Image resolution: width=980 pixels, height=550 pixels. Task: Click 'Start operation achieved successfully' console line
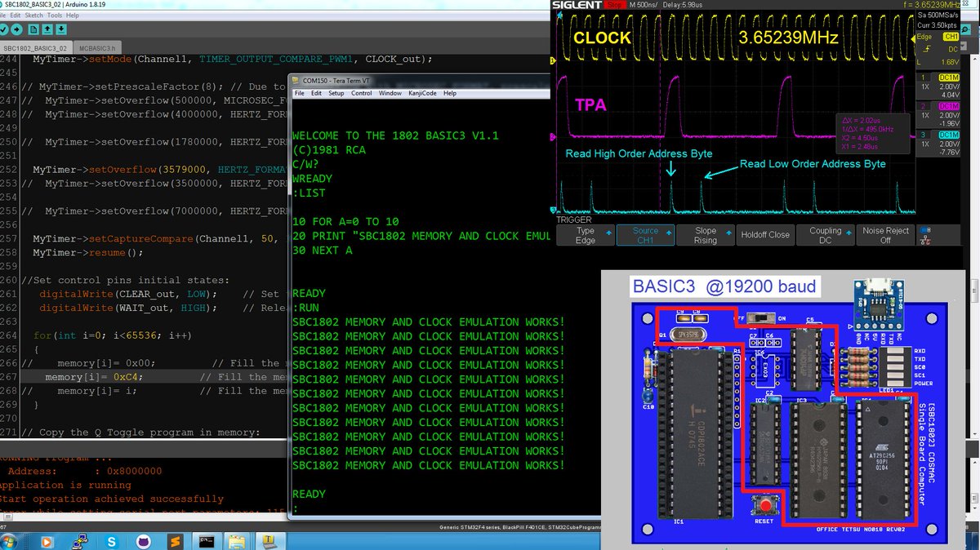(111, 499)
